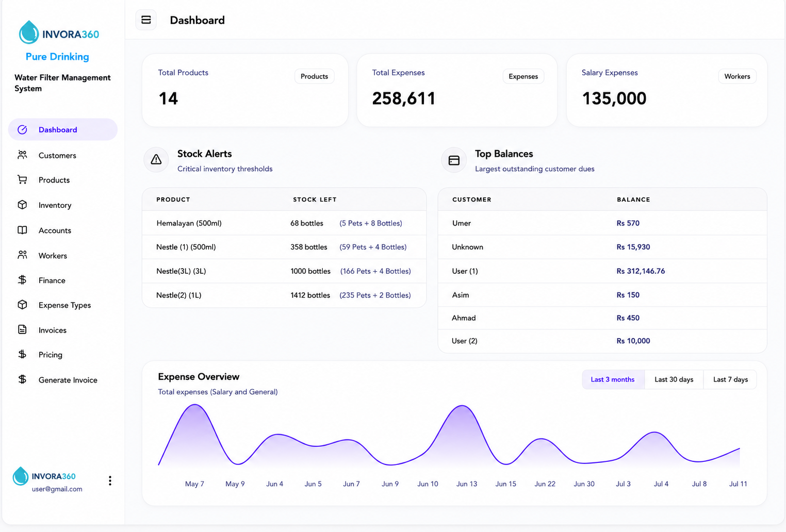786x532 pixels.
Task: Click customer Unknown in Top Balances
Action: 468,247
